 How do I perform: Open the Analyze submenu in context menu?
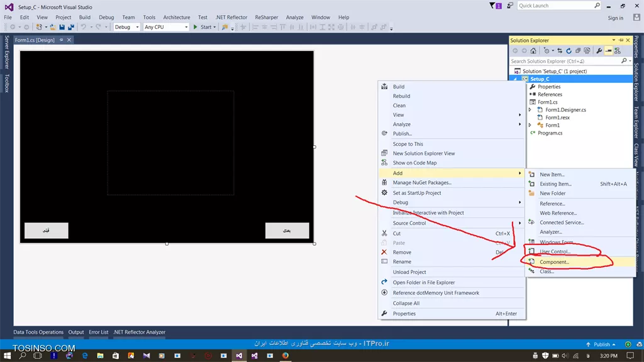pyautogui.click(x=451, y=124)
